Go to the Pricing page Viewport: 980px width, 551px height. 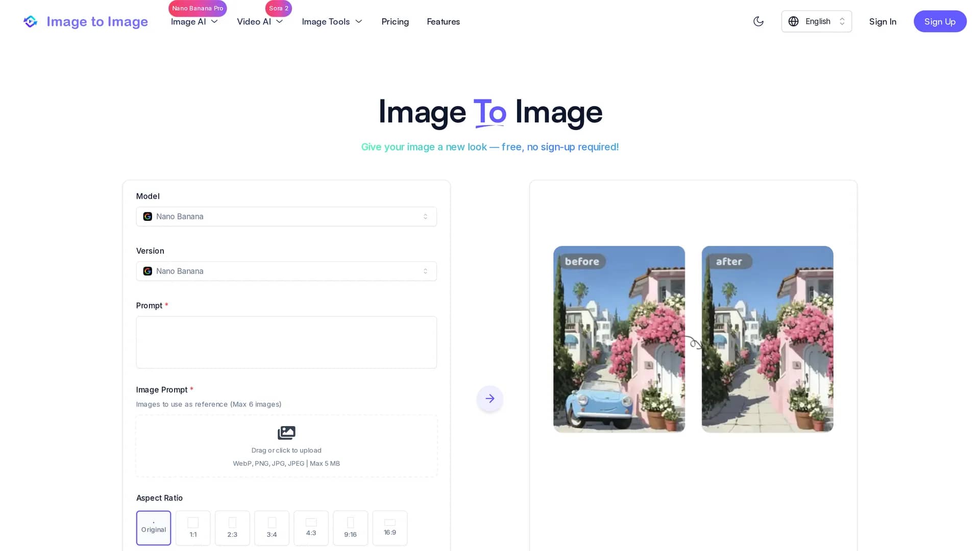[x=395, y=21]
